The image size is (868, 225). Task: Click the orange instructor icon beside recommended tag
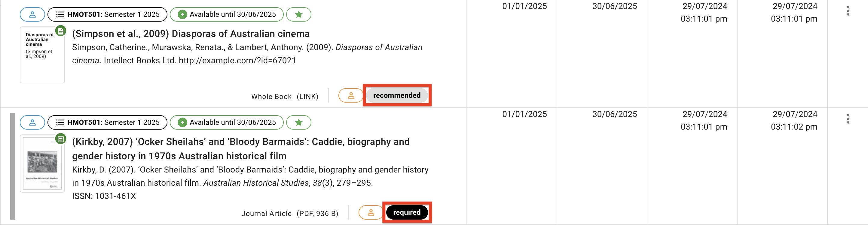(x=350, y=95)
